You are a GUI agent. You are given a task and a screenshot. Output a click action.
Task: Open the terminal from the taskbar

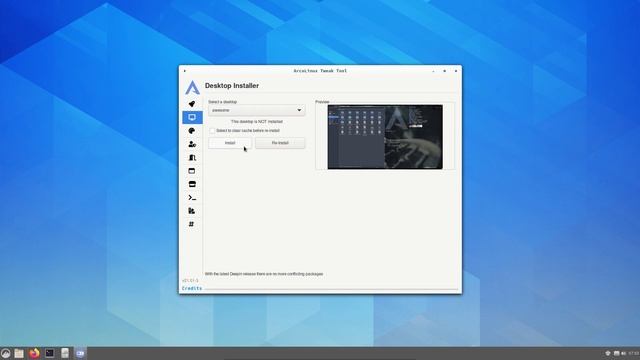(x=50, y=353)
